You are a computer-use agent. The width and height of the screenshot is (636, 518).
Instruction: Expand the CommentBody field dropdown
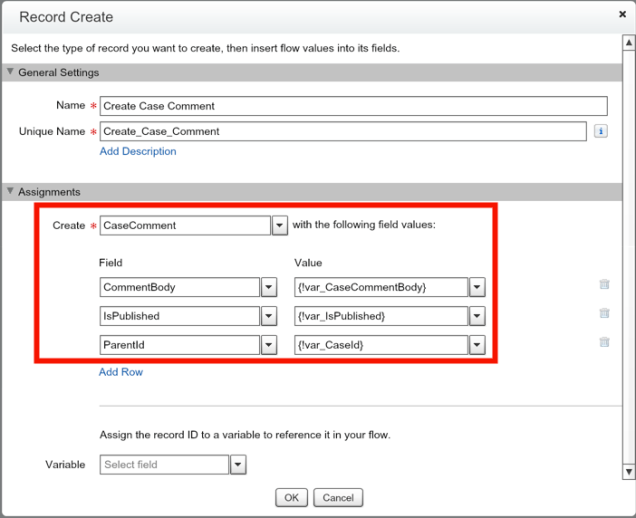pos(268,288)
